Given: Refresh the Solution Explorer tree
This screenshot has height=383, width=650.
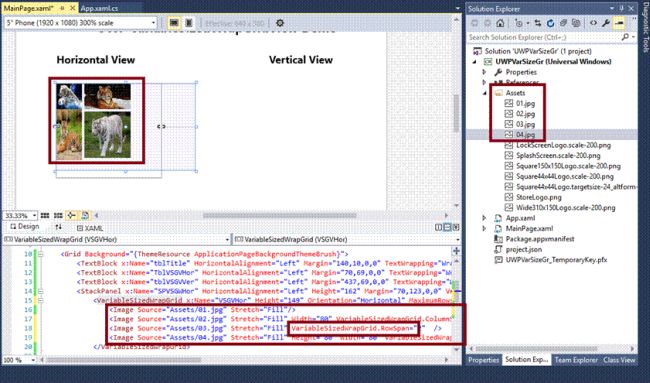Looking at the screenshot, I should [551, 23].
